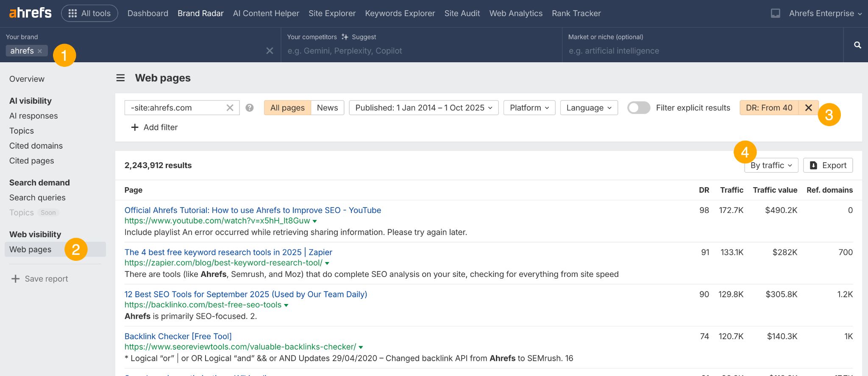Image resolution: width=868 pixels, height=376 pixels.
Task: Go to Cited domains in sidebar
Action: point(36,146)
